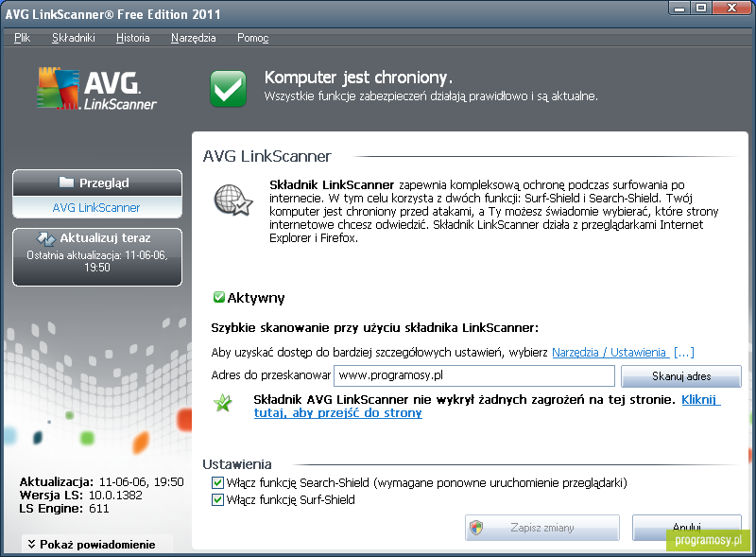Toggle the Włącz funkcję Search-Shield checkbox
This screenshot has width=756, height=557.
(x=217, y=482)
